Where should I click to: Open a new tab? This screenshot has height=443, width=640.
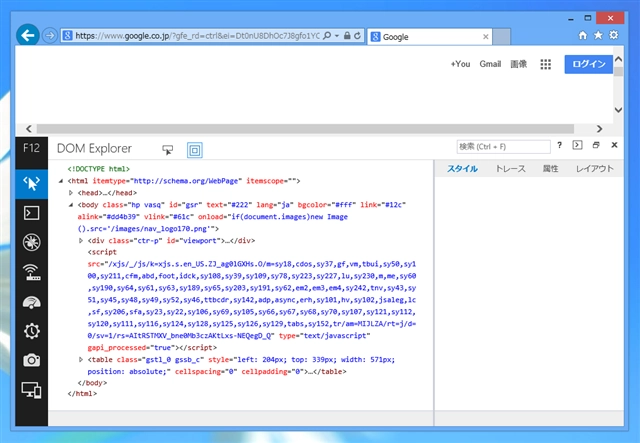[502, 37]
